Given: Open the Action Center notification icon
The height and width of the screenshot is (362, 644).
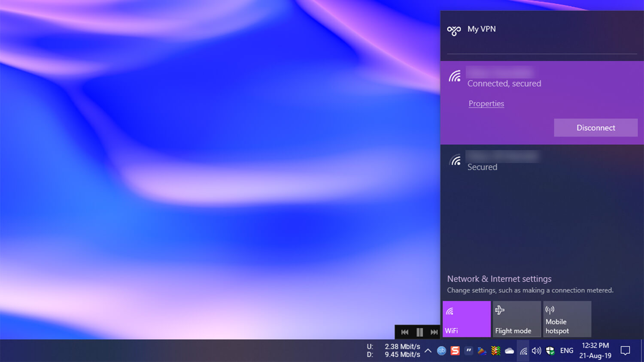Looking at the screenshot, I should (626, 350).
